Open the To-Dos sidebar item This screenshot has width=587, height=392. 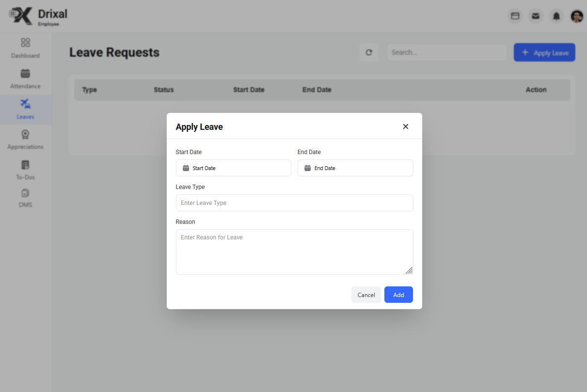coord(25,170)
